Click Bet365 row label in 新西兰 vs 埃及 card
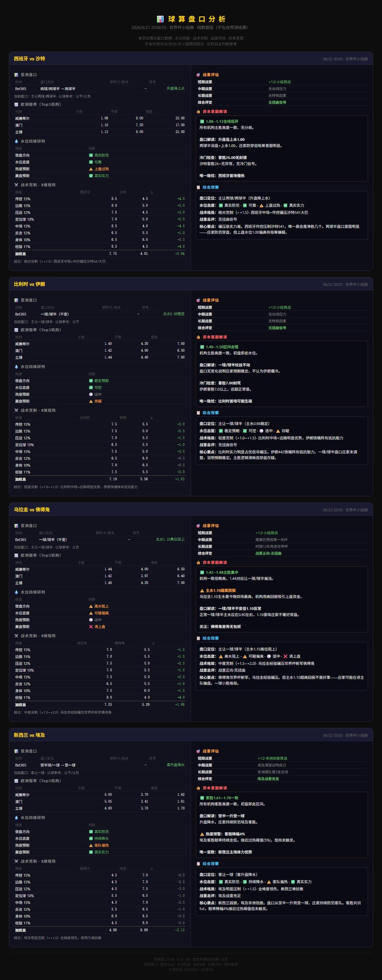This screenshot has width=382, height=980. coord(20,765)
